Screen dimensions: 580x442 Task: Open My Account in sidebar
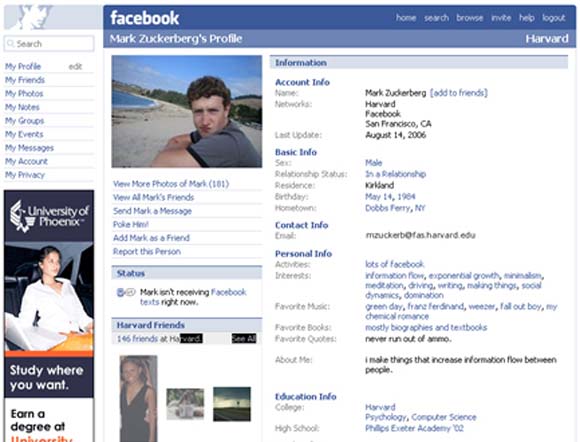tap(26, 161)
